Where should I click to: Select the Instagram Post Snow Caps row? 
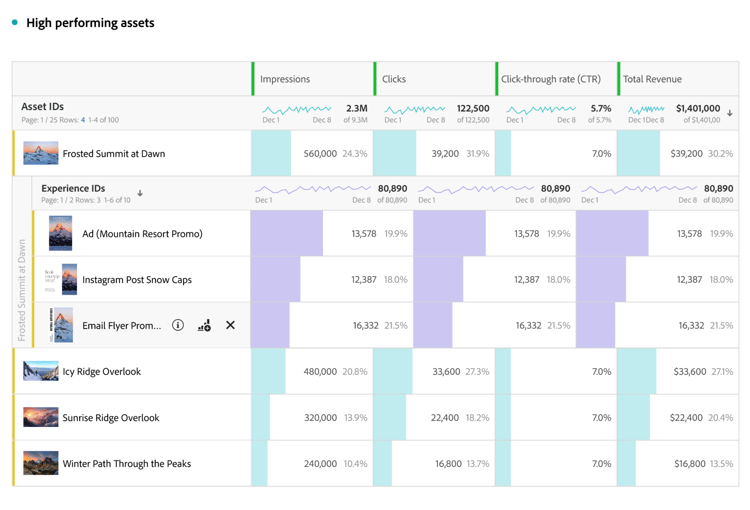137,279
